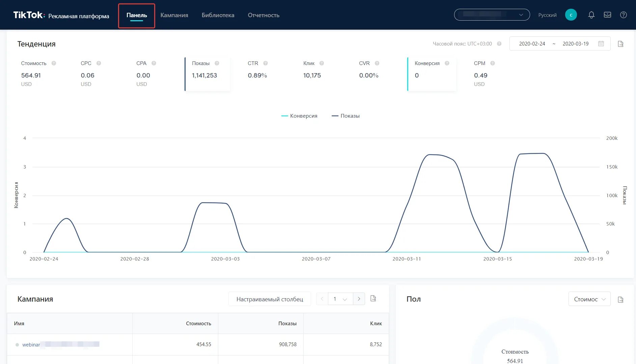The width and height of the screenshot is (636, 364).
Task: Open calendar icon in date range
Action: coord(601,43)
